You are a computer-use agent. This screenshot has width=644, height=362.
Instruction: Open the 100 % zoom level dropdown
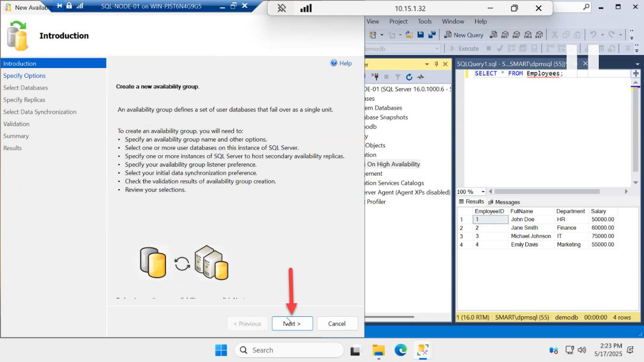pyautogui.click(x=483, y=191)
